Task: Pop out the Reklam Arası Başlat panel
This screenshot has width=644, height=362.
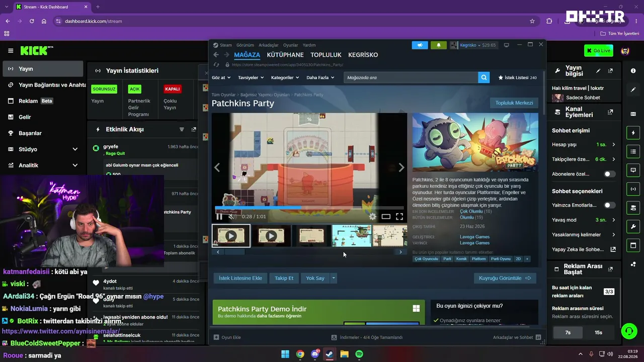Action: [x=610, y=269]
